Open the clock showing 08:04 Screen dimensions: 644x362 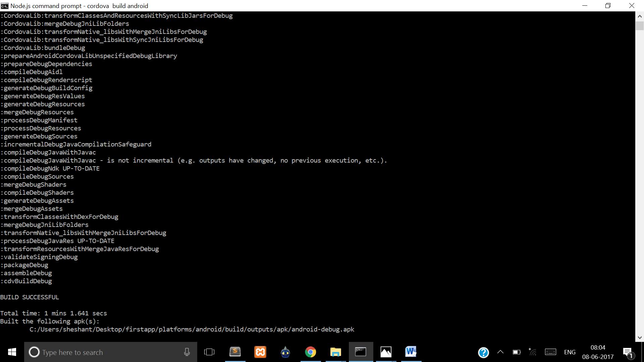(x=598, y=352)
